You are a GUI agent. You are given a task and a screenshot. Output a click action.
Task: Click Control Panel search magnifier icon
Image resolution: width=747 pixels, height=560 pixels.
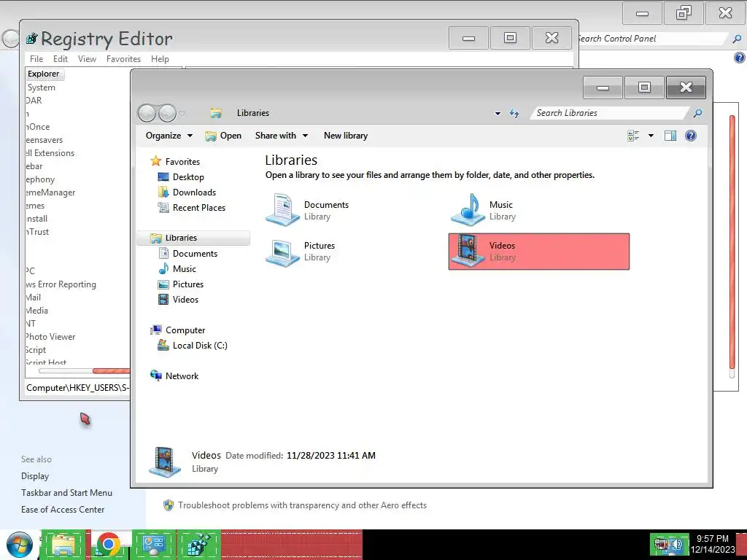click(x=737, y=39)
